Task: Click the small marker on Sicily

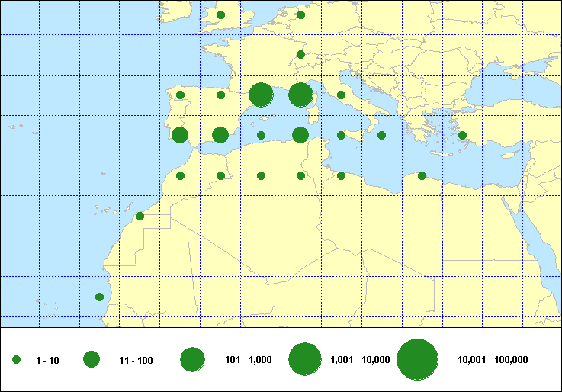Action: click(341, 135)
